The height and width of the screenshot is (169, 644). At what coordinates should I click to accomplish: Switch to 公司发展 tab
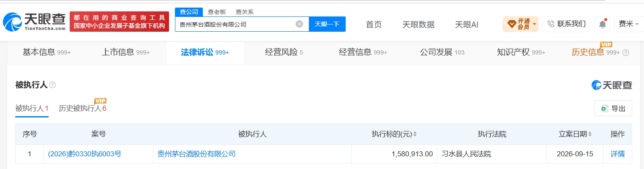tap(442, 52)
